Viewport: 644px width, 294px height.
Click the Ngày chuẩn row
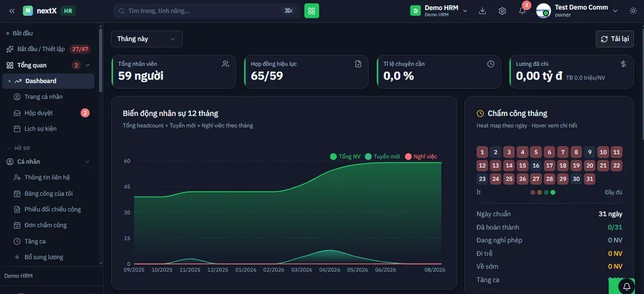click(549, 214)
